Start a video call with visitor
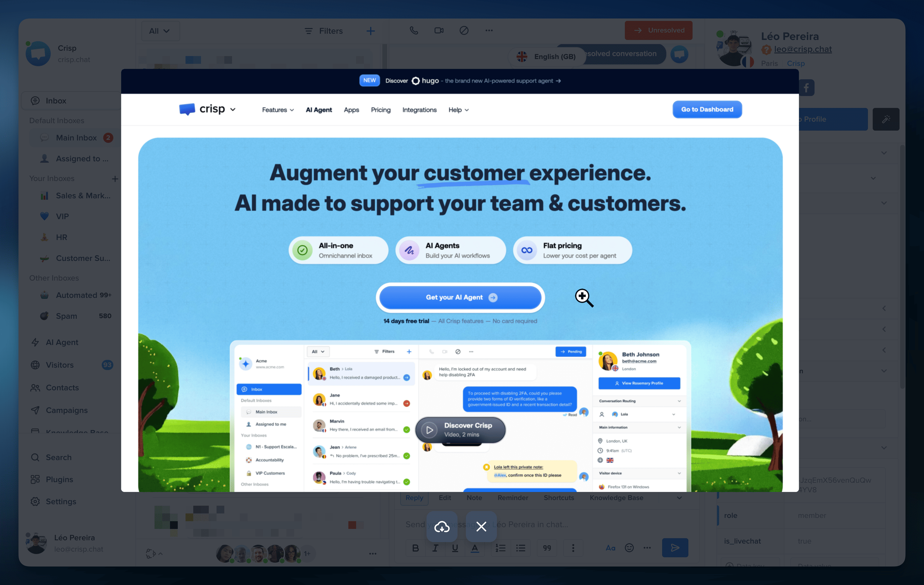Screen dimensions: 924x585 tap(439, 30)
